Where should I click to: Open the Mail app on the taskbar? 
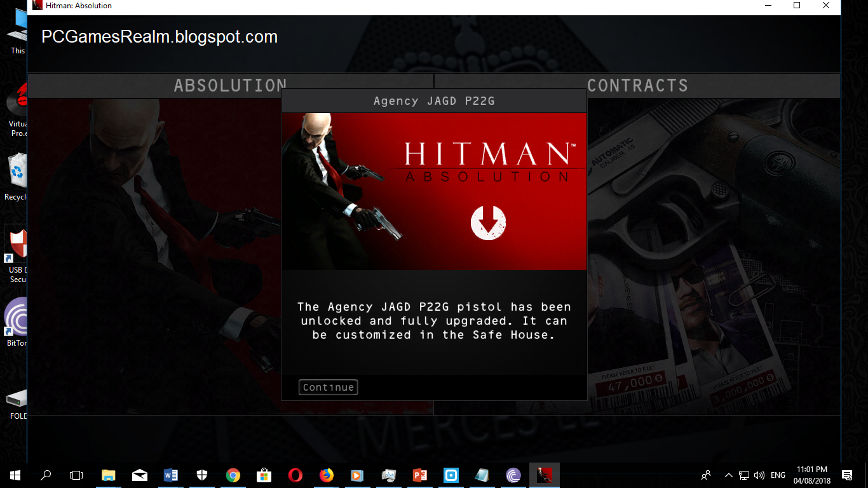pos(140,475)
